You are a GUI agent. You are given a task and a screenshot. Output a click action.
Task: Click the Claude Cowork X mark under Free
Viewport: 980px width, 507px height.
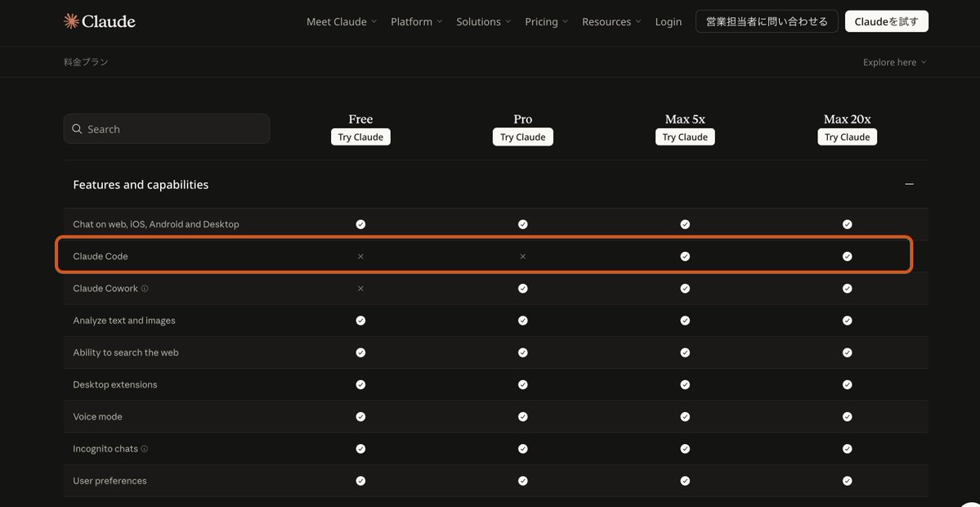point(360,289)
